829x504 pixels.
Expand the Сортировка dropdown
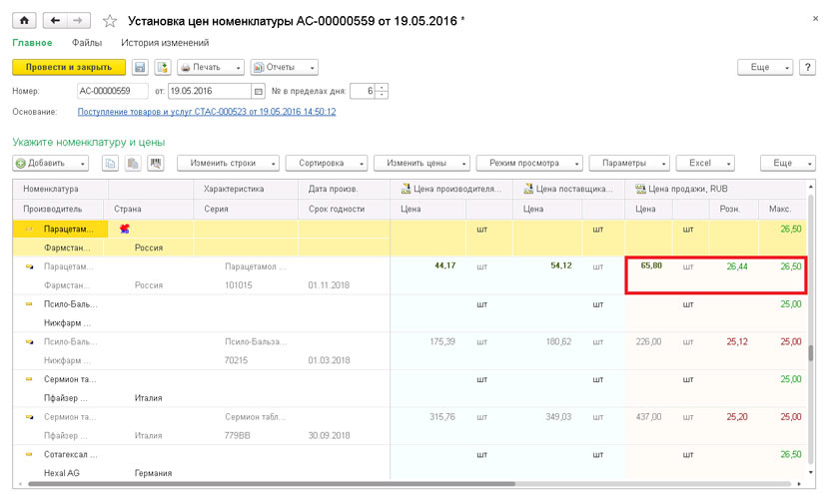click(x=327, y=163)
